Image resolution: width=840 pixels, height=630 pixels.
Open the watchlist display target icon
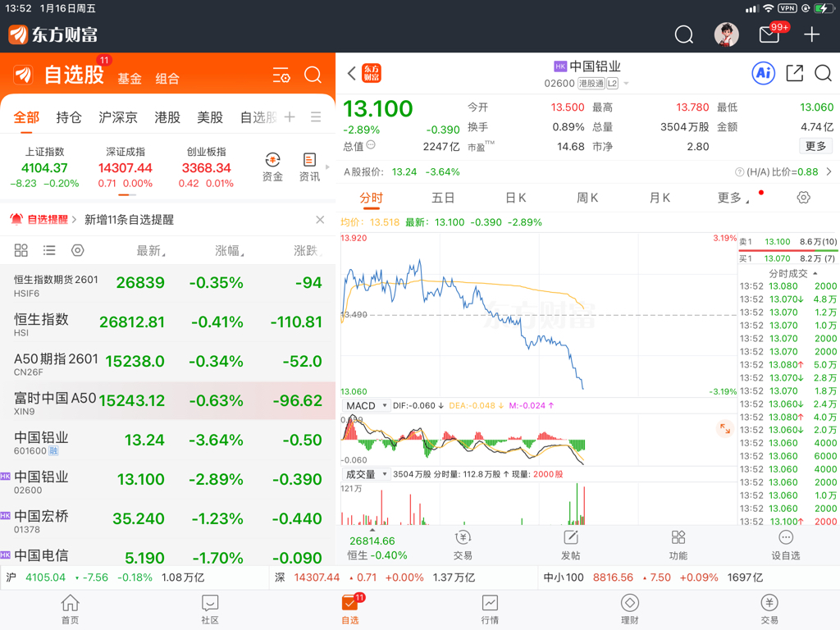point(78,250)
